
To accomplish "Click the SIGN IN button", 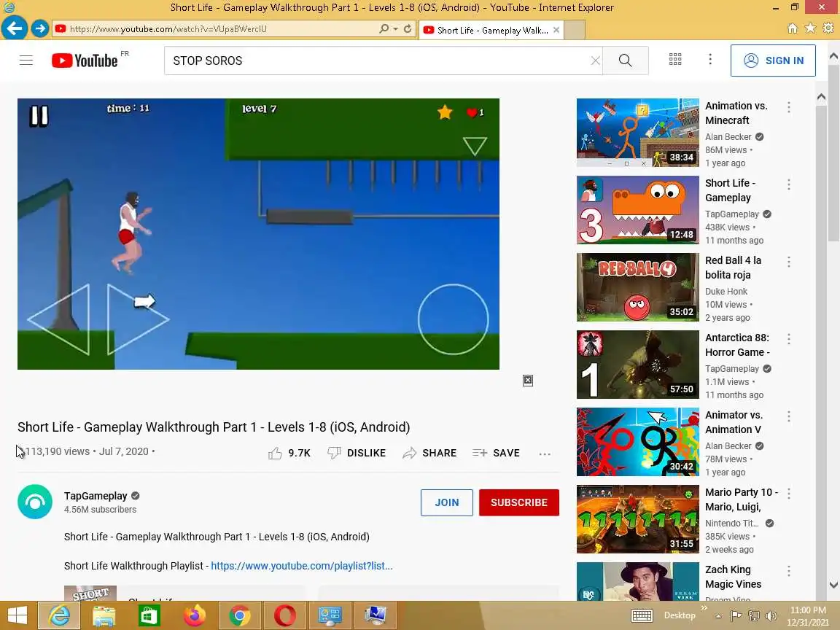I will tap(773, 61).
